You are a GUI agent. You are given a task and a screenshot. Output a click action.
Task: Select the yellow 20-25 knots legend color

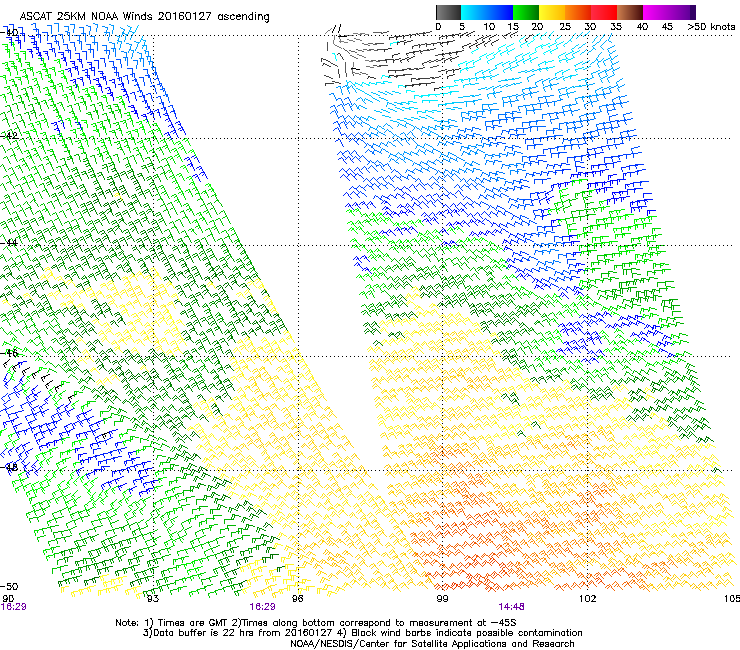click(x=552, y=12)
